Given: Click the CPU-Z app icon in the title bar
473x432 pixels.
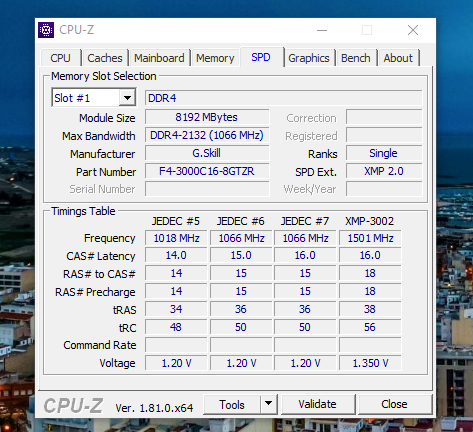Looking at the screenshot, I should coord(46,30).
